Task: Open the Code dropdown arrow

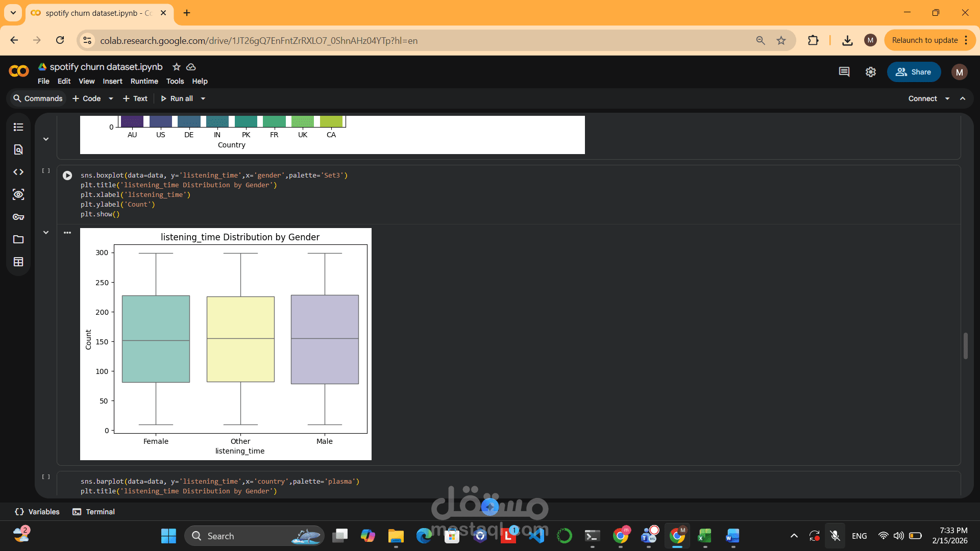Action: click(111, 98)
